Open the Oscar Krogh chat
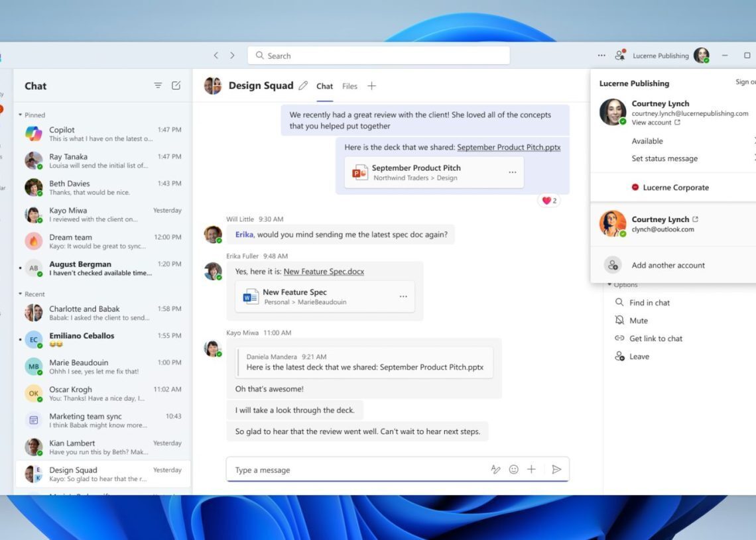The image size is (756, 540). click(x=103, y=393)
